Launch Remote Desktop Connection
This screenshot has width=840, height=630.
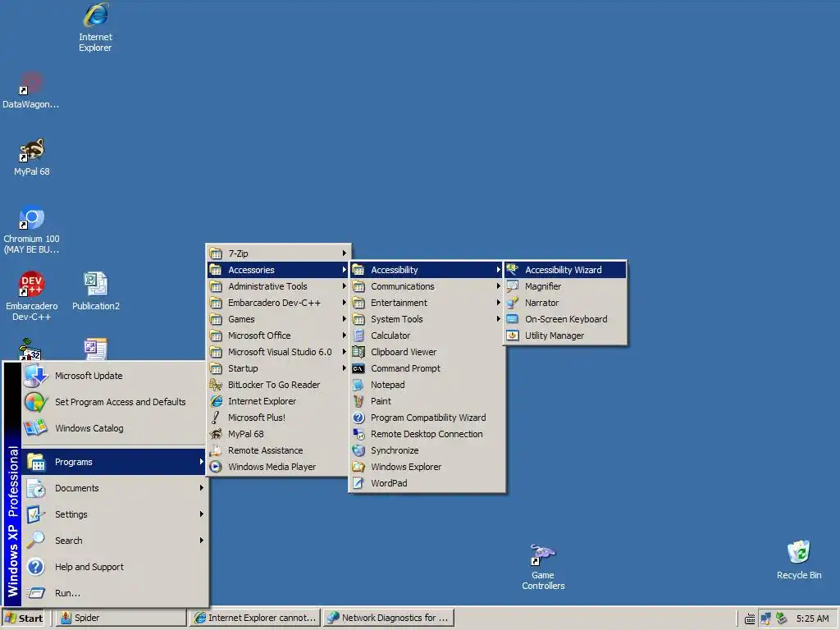(427, 434)
